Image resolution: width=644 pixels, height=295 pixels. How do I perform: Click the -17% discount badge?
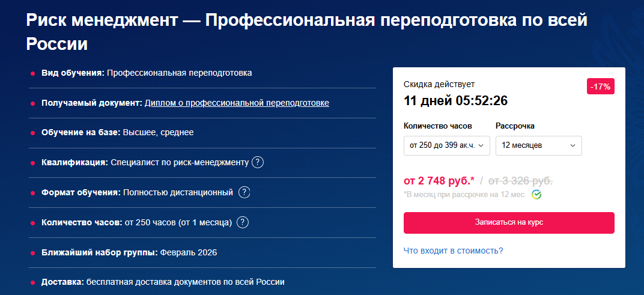point(600,87)
